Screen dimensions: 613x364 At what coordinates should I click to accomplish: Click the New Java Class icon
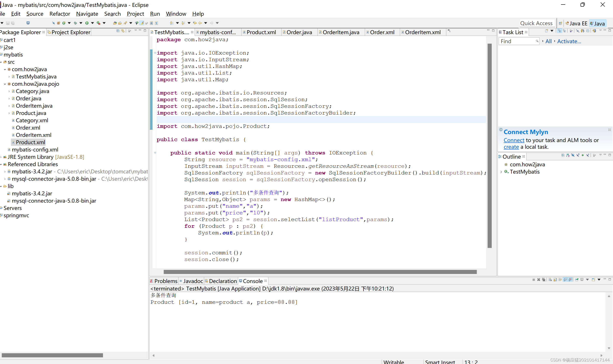pos(64,23)
